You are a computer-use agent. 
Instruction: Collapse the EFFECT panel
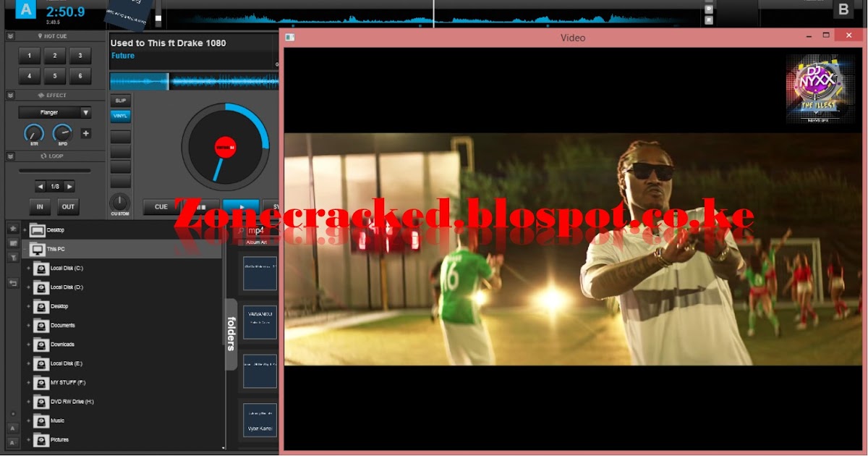pyautogui.click(x=11, y=95)
